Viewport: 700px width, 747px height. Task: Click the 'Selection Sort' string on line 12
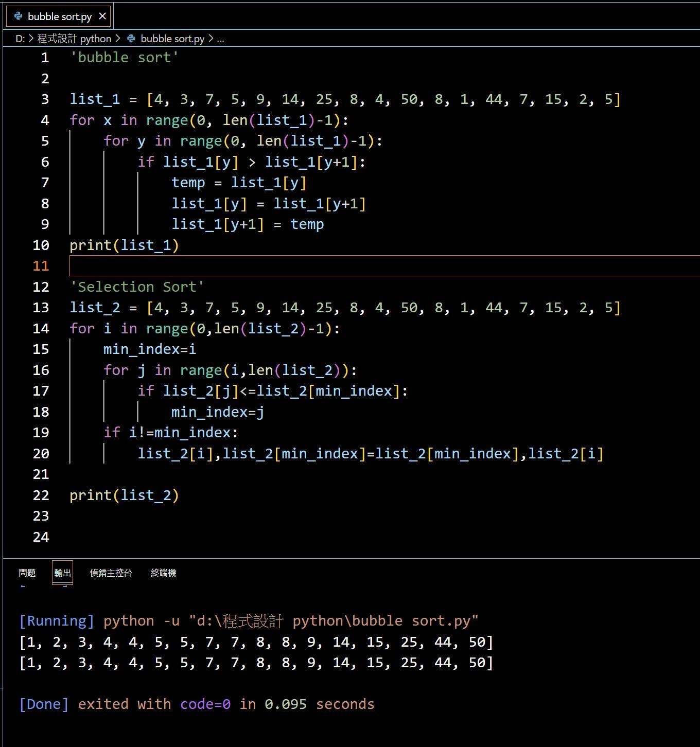coord(137,287)
